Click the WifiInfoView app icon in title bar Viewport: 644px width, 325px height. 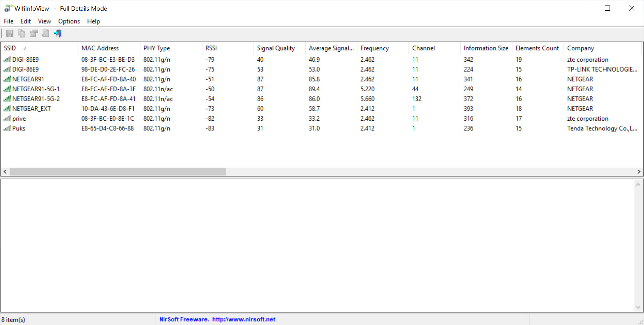click(x=8, y=8)
